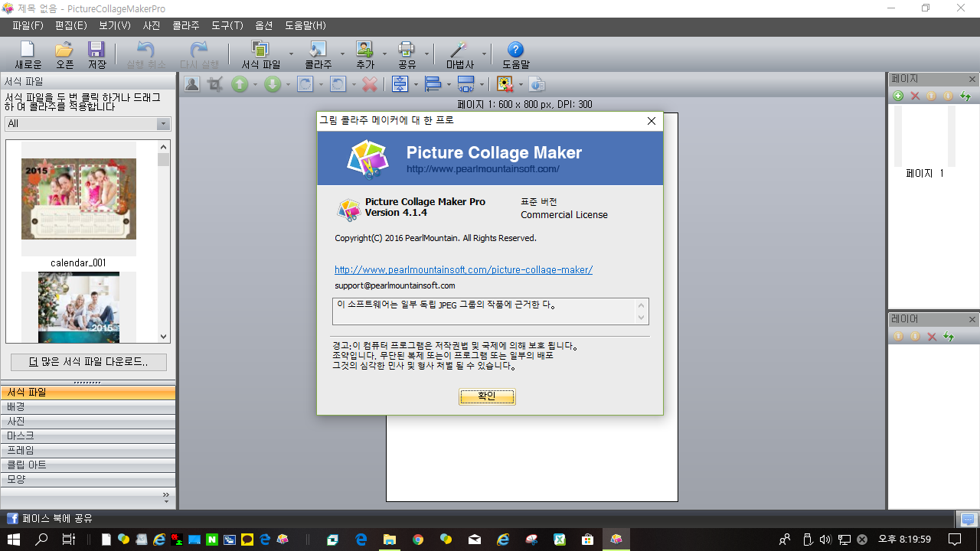
Task: Click the green refresh icon in 페이지 panel
Action: (x=965, y=96)
